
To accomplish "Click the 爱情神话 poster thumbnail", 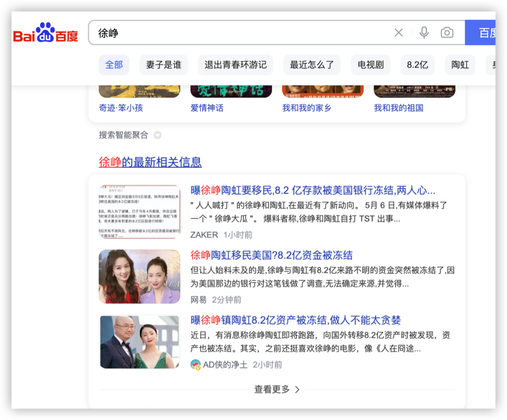I will 231,92.
